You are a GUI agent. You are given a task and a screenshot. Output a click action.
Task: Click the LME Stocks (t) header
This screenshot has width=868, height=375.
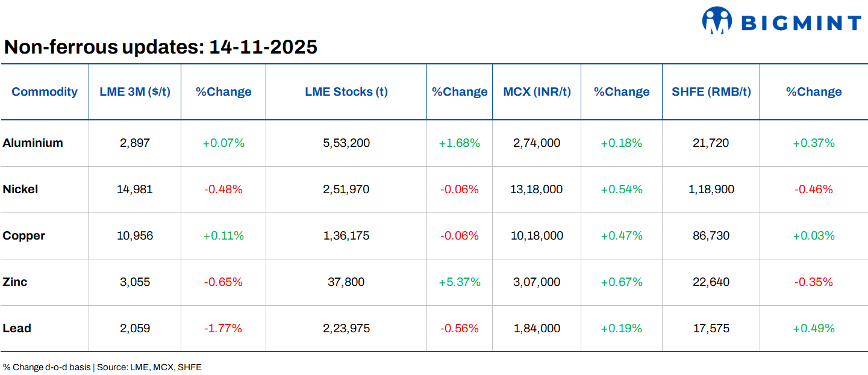click(346, 91)
